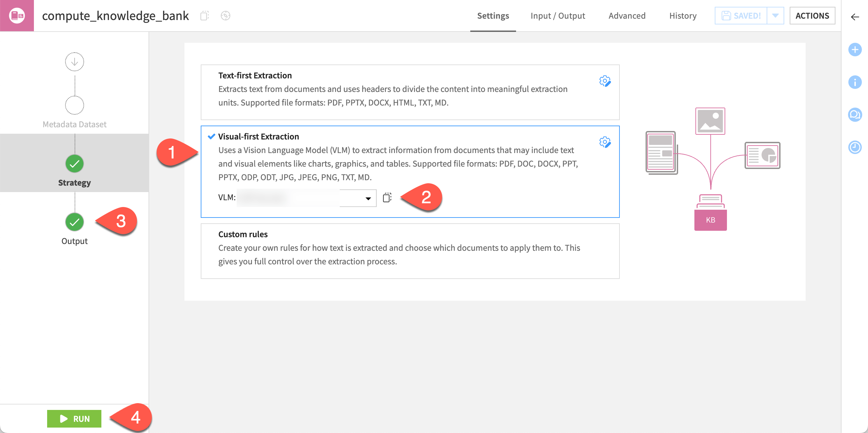Open the ACTIONS menu button
The image size is (868, 433).
(x=813, y=16)
